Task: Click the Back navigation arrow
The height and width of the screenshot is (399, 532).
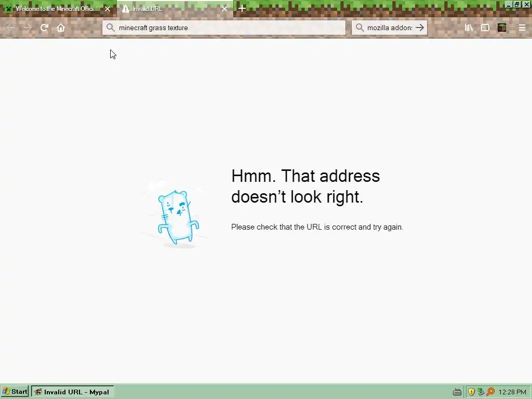Action: 10,28
